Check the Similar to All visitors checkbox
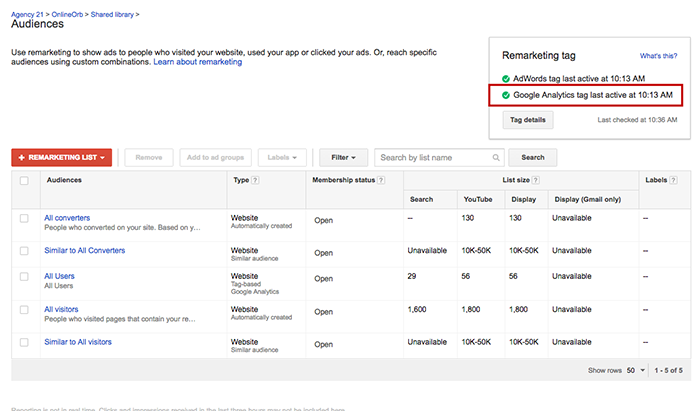Viewport: 700px width, 411px height. [24, 342]
